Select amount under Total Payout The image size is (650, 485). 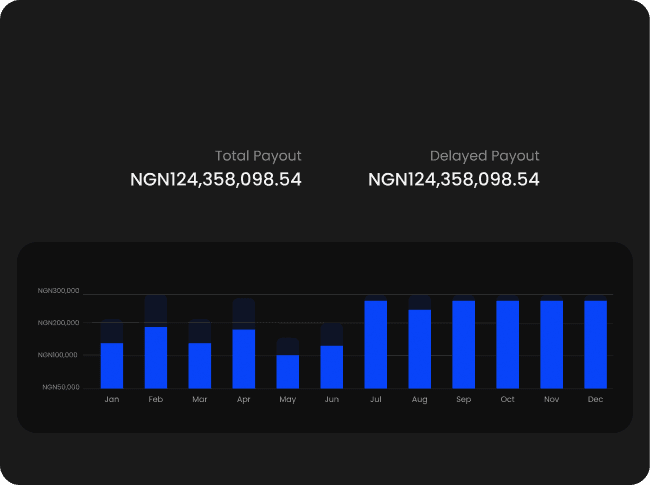216,179
